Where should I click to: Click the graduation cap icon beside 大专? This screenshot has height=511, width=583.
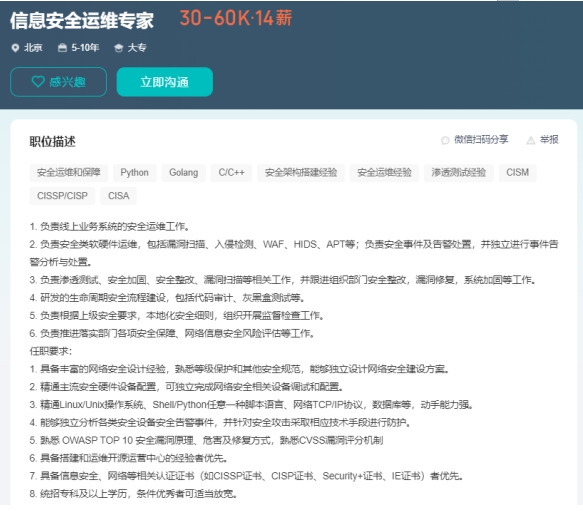119,48
